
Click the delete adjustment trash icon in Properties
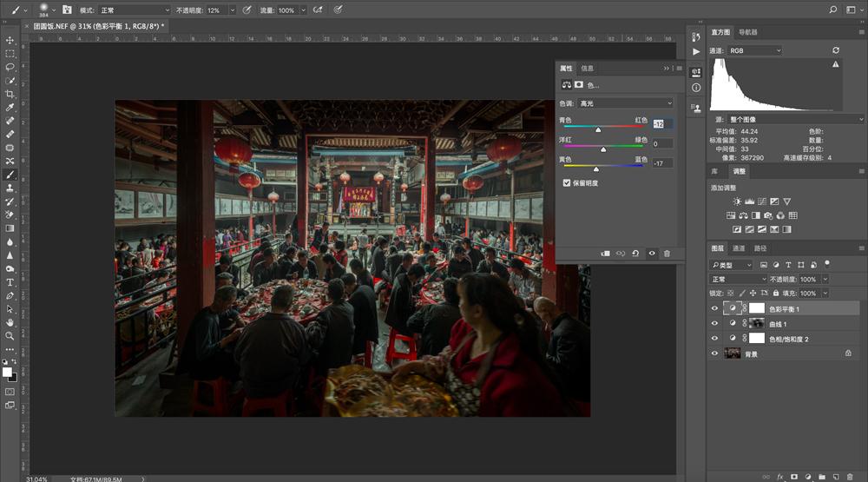[x=667, y=254]
